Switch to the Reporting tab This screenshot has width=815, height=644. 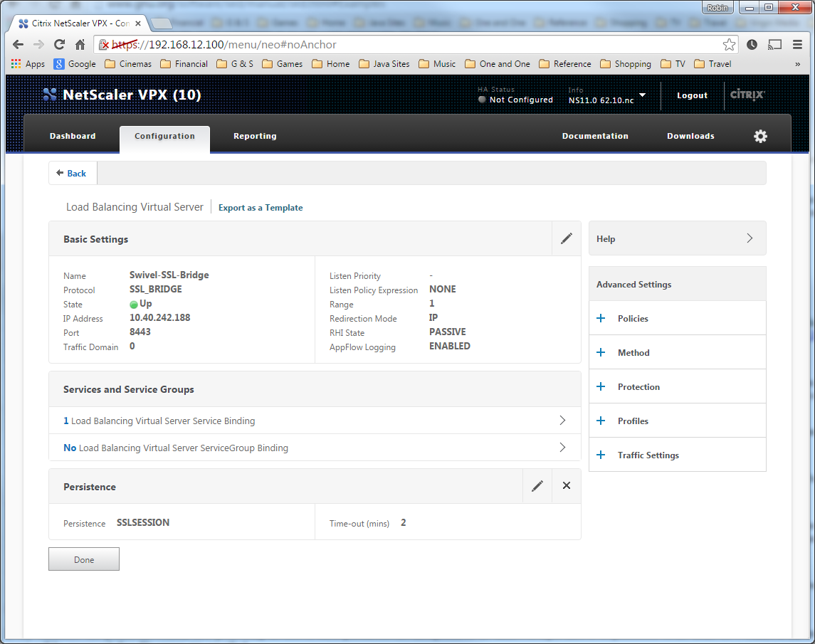coord(255,135)
